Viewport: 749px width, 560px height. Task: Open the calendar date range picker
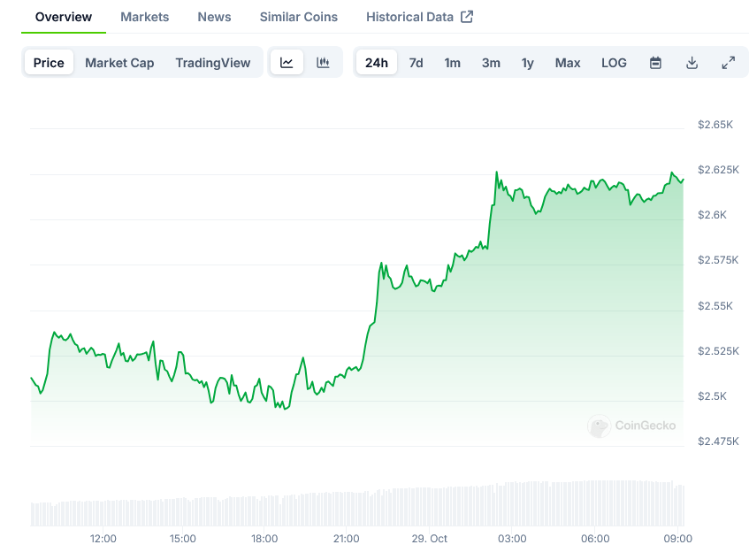click(655, 63)
